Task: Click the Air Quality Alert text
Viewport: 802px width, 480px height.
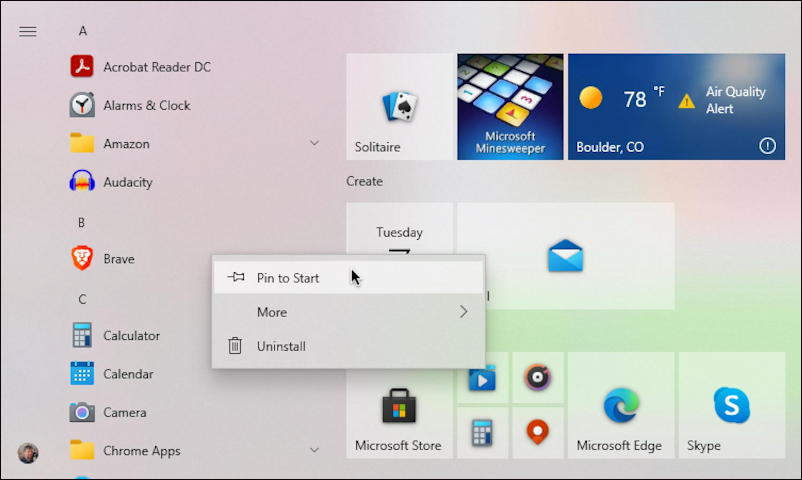Action: coord(736,100)
